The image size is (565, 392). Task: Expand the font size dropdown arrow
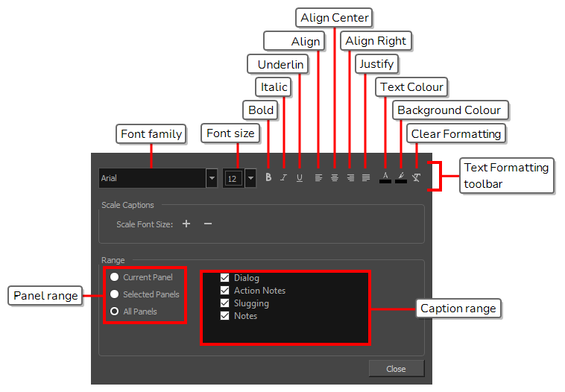pyautogui.click(x=250, y=178)
